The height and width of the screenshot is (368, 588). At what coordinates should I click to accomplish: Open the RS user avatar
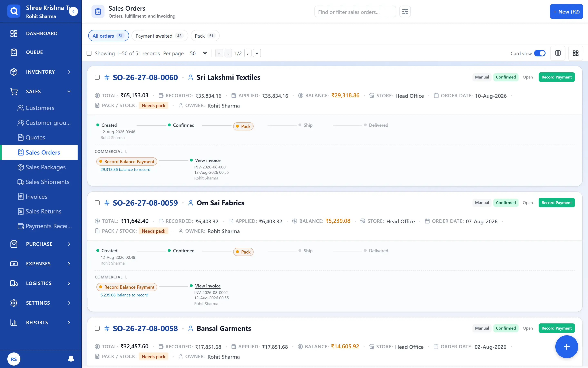tap(14, 359)
